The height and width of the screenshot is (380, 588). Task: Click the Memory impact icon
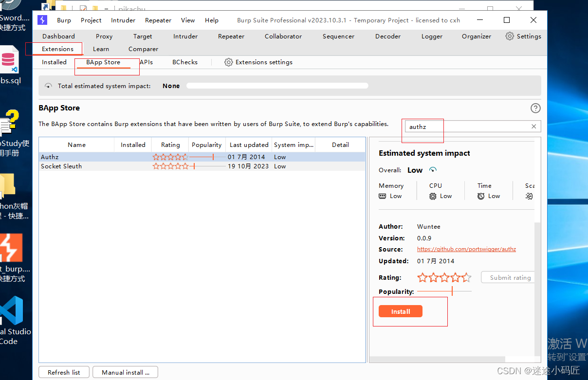point(382,196)
